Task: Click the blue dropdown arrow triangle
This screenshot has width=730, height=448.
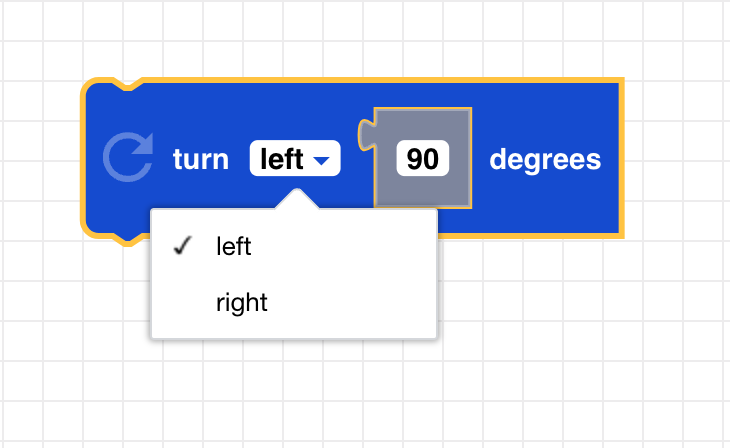Action: [321, 160]
